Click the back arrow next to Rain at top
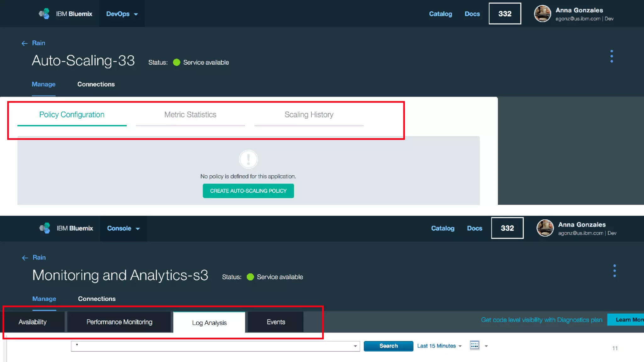 coord(25,43)
